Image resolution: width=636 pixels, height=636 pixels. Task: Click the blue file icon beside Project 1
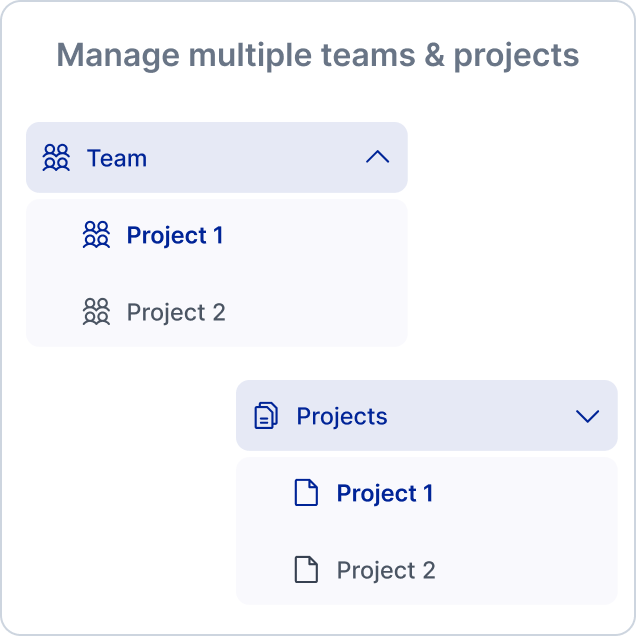click(306, 492)
